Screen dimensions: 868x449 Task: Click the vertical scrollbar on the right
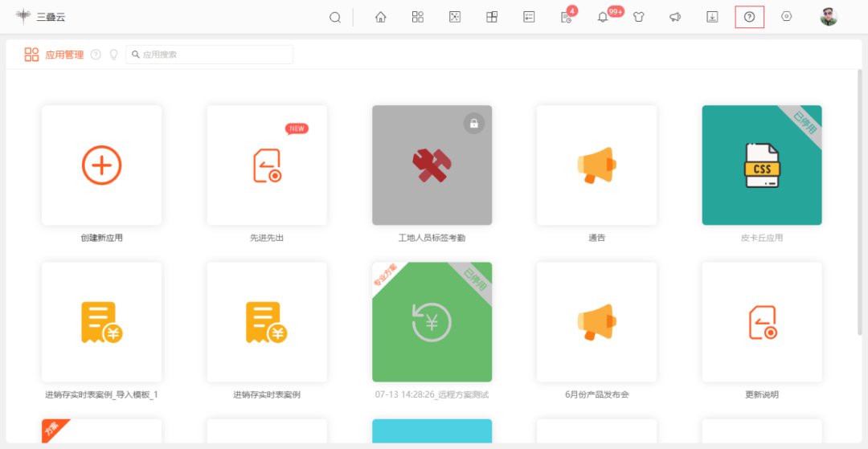[860, 202]
